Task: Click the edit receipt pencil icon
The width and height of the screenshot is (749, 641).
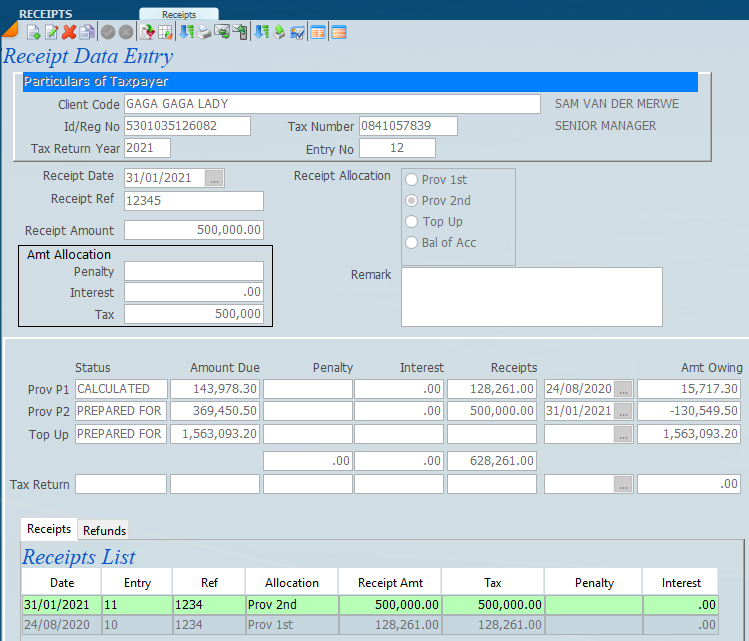Action: 51,33
